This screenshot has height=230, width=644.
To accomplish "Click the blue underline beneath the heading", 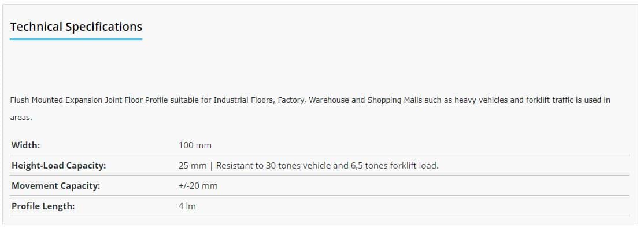I will point(76,39).
